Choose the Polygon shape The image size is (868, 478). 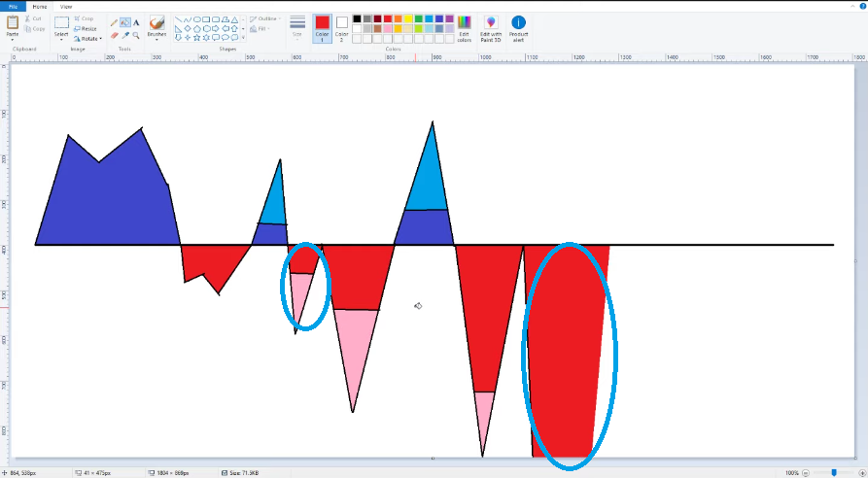pos(225,19)
